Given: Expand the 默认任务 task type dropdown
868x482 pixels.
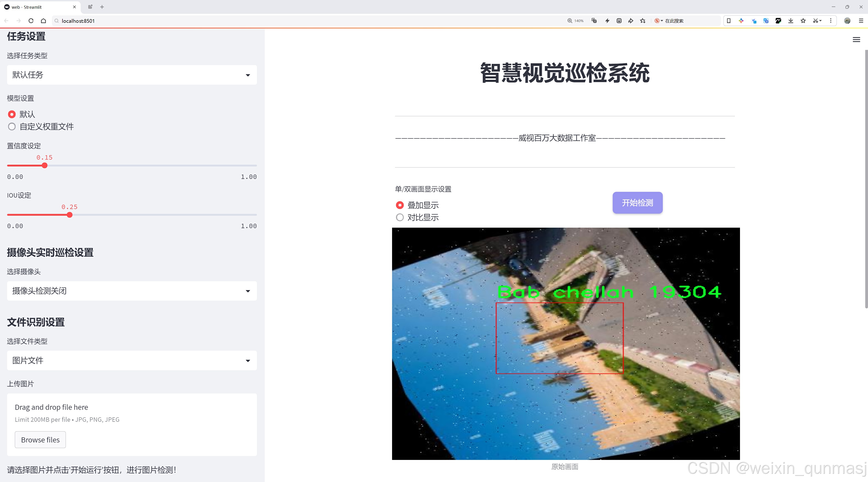Looking at the screenshot, I should coord(132,75).
